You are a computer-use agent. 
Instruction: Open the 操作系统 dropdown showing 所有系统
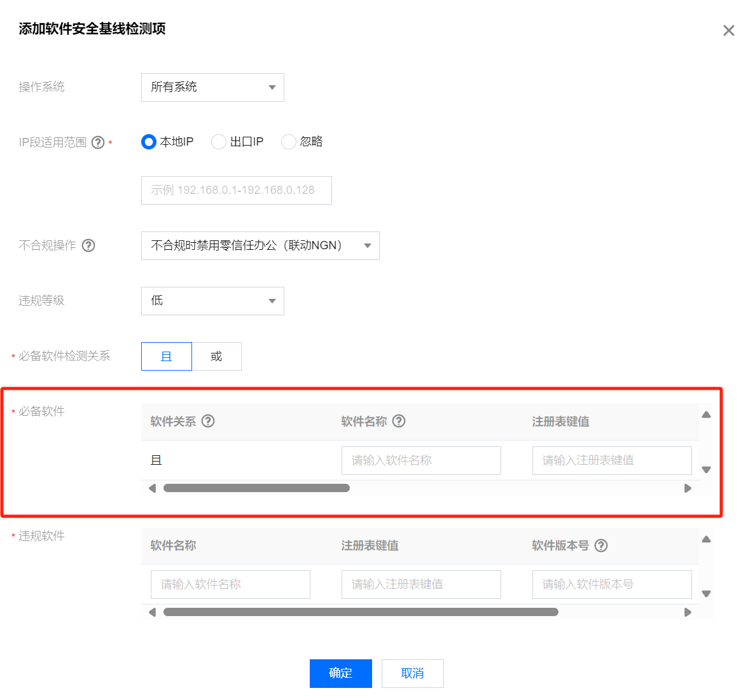click(212, 87)
